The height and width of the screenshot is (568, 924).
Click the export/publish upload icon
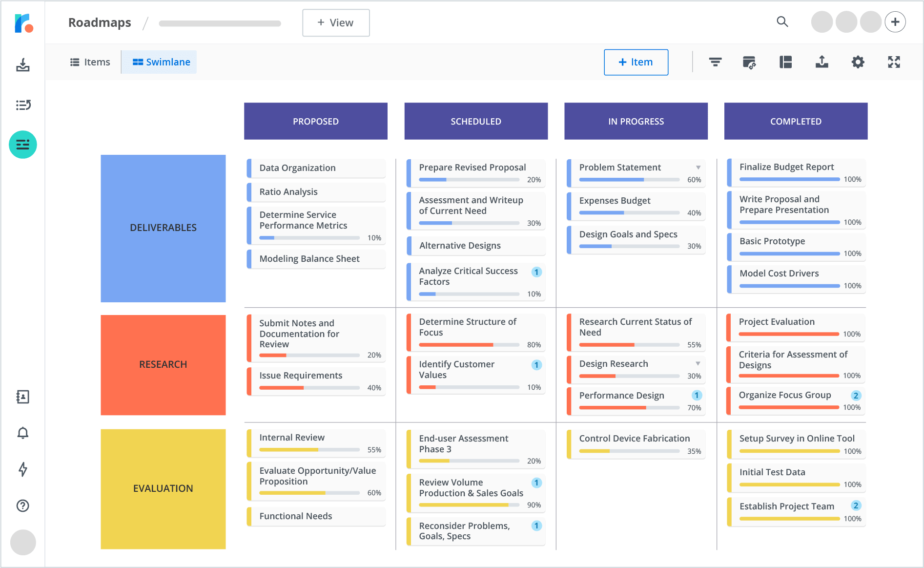[x=821, y=62]
